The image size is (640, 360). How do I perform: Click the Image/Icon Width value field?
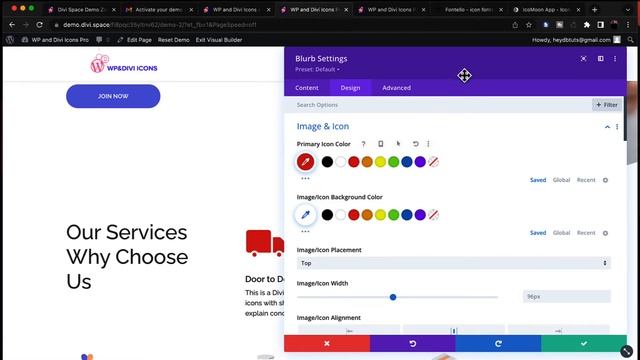coord(567,297)
